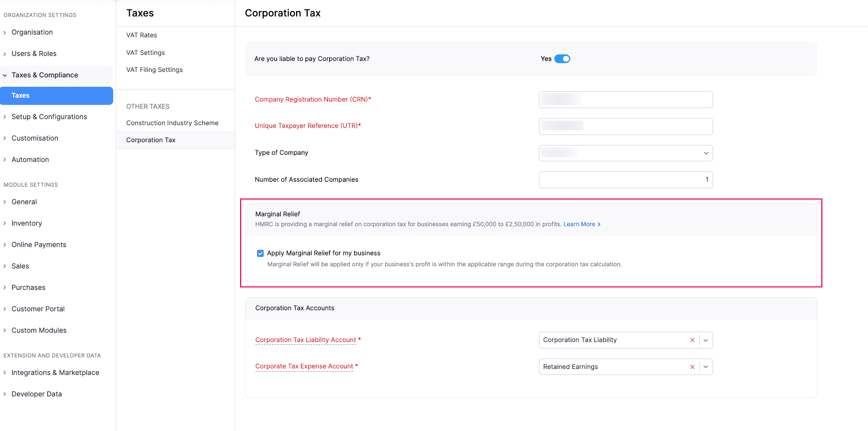Expand the Inventory settings chevron
The image size is (868, 431).
5,223
